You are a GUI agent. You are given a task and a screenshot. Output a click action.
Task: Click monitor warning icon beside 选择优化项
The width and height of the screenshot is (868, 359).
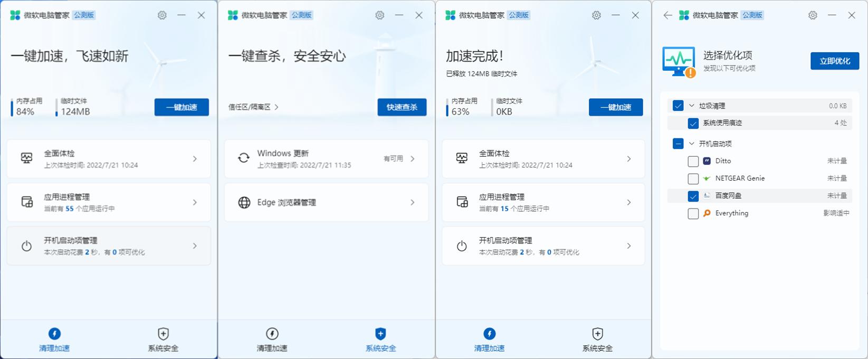click(x=679, y=62)
